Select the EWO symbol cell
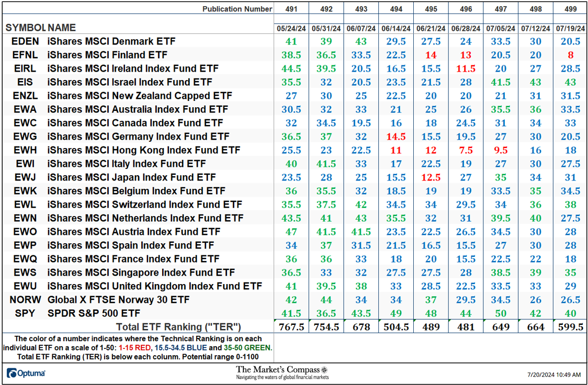This screenshot has width=588, height=385. pos(25,232)
